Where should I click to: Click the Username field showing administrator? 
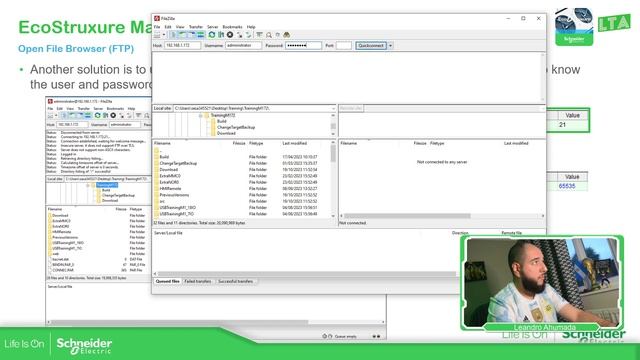click(243, 46)
